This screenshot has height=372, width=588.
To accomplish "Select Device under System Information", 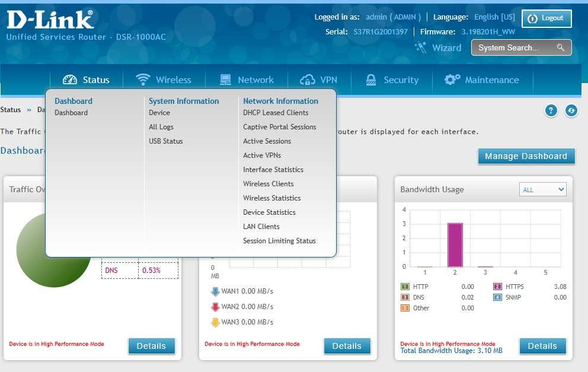I will tap(159, 113).
